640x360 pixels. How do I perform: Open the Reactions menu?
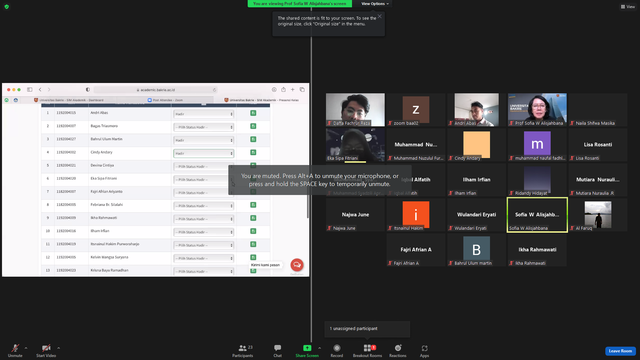point(398,350)
